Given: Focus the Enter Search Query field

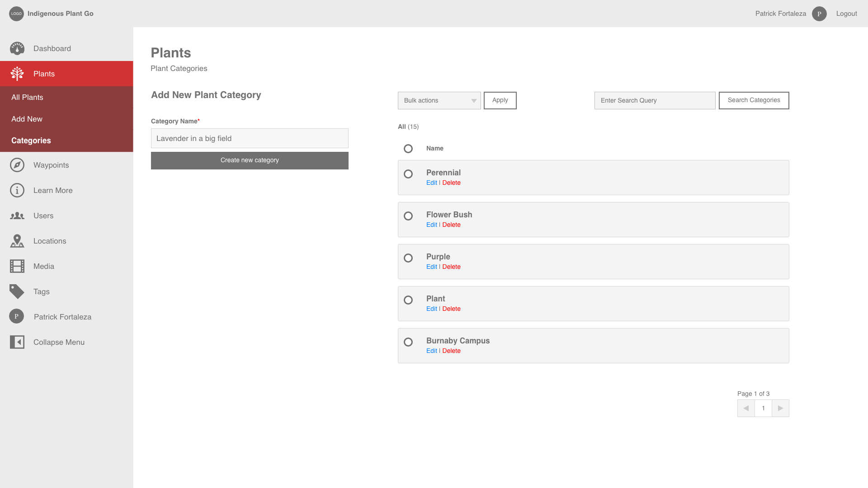Looking at the screenshot, I should pos(655,100).
